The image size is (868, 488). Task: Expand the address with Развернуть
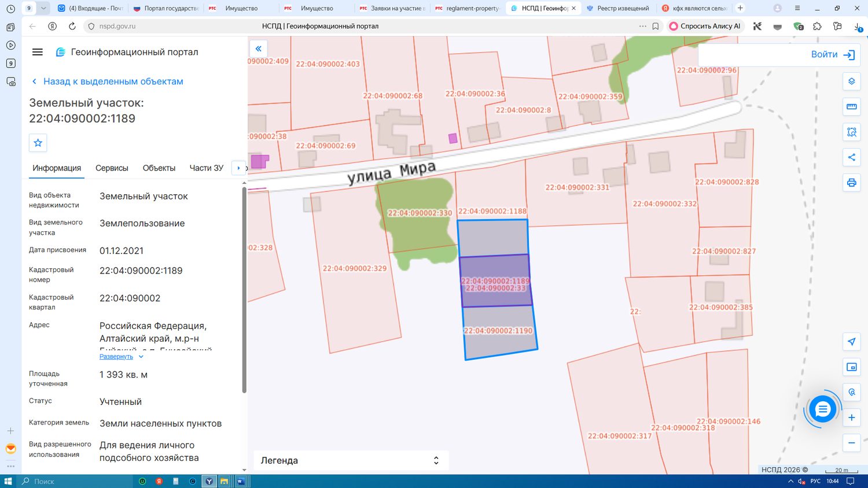121,357
